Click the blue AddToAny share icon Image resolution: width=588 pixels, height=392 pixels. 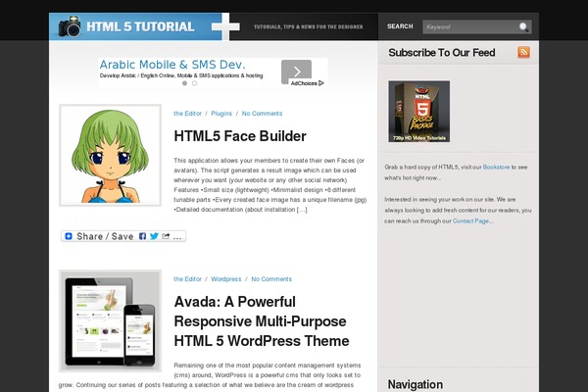click(69, 236)
